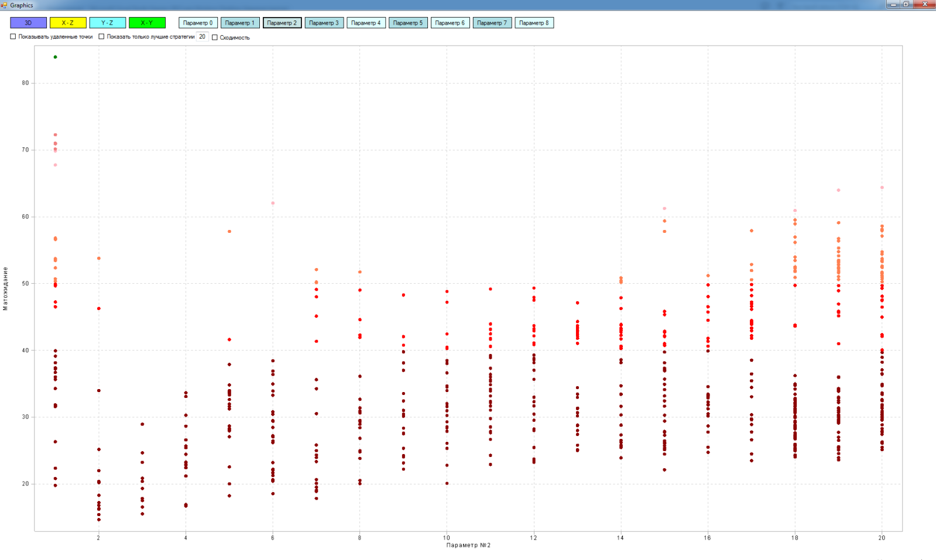Click the Graphics window application icon
Screen dimensions: 936x560
[x=4, y=5]
